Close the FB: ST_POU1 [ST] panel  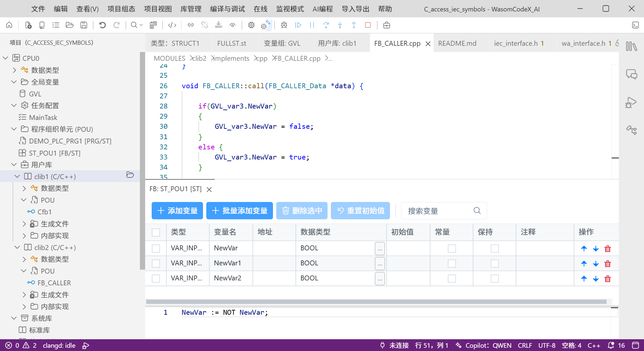click(210, 189)
